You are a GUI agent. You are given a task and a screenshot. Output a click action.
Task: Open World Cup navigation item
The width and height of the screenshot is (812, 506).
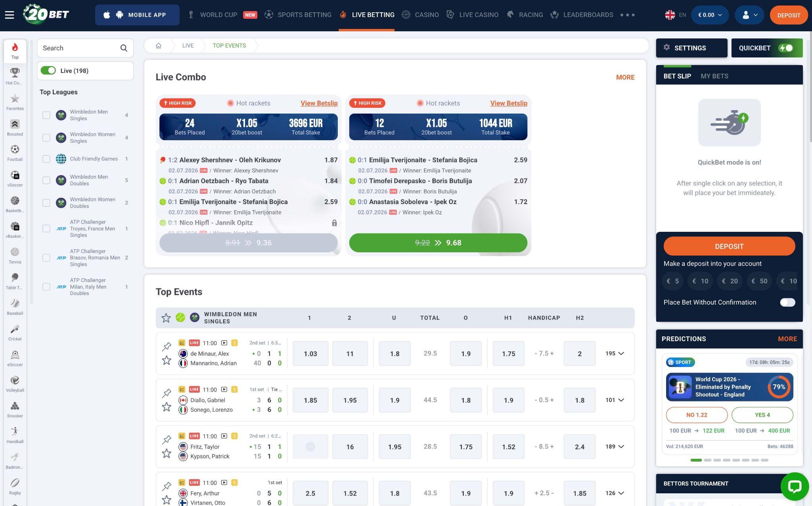click(x=222, y=15)
